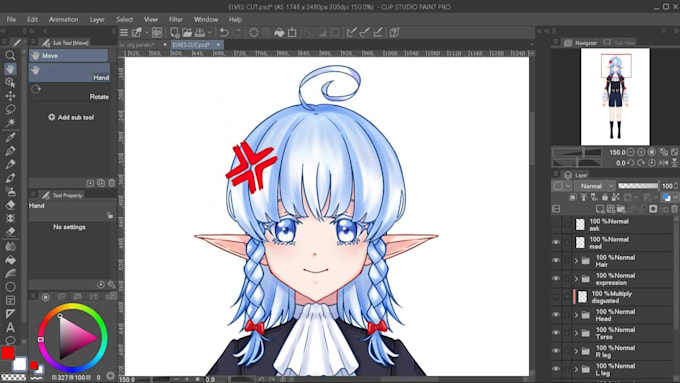The image size is (680, 383).
Task: Hide the 'mad' layer
Action: [556, 242]
